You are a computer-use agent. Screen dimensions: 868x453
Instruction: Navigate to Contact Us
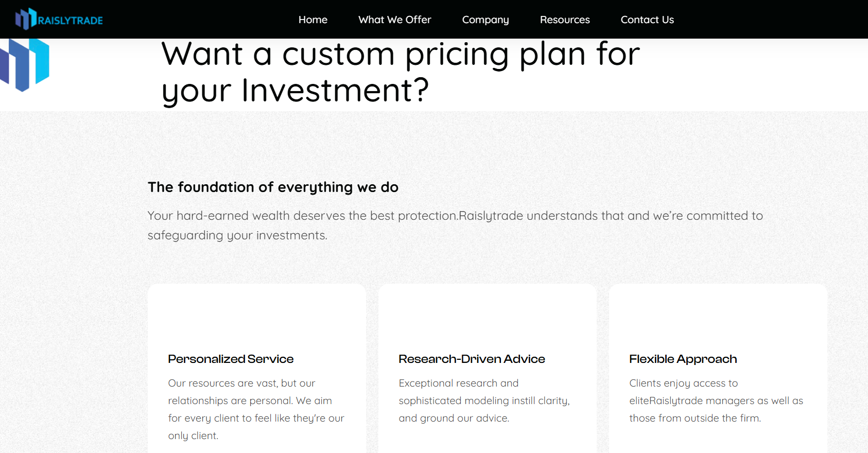[x=647, y=20]
